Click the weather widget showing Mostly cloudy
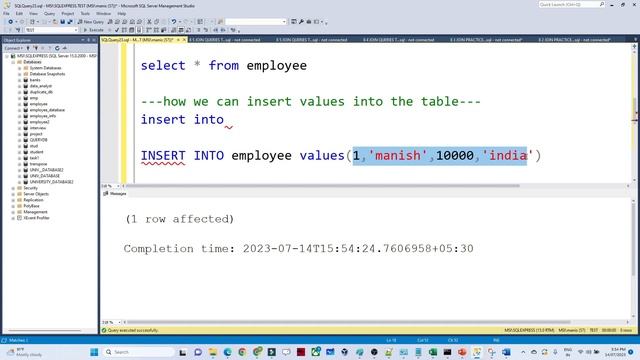The width and height of the screenshot is (640, 360). [24, 352]
